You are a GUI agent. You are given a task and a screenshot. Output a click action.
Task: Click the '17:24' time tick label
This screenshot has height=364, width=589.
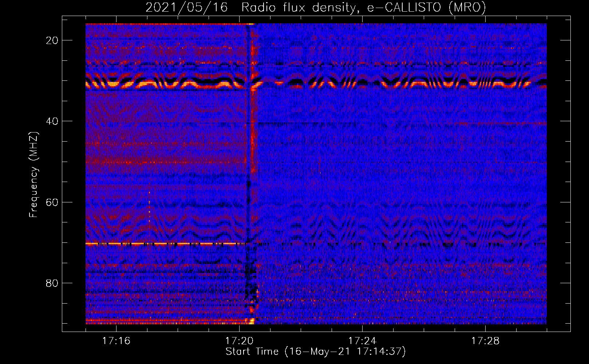pyautogui.click(x=362, y=341)
